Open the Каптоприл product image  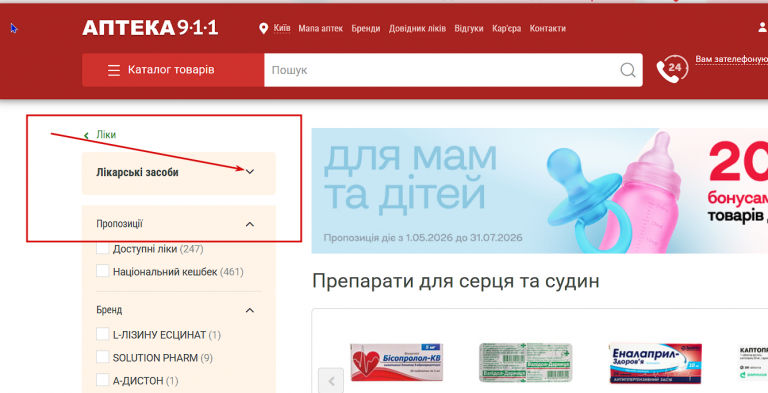pyautogui.click(x=753, y=363)
